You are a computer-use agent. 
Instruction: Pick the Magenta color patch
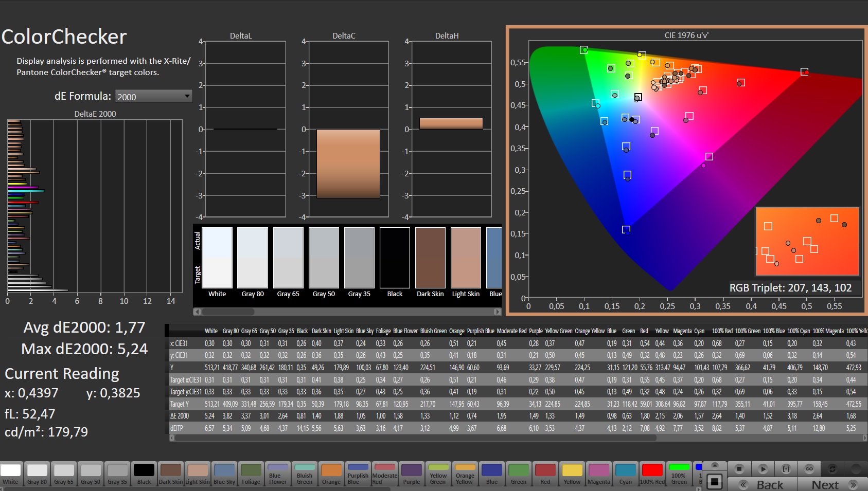599,474
